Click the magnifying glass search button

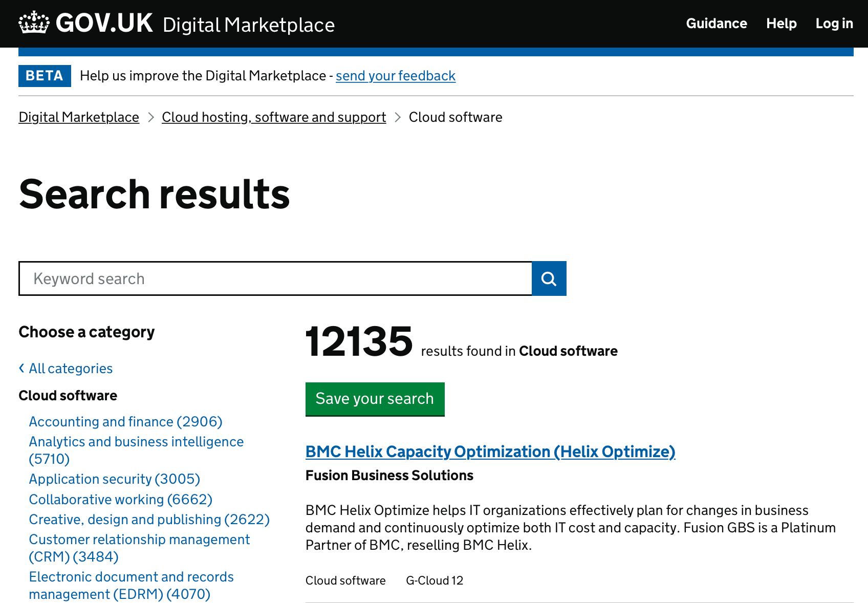click(549, 278)
